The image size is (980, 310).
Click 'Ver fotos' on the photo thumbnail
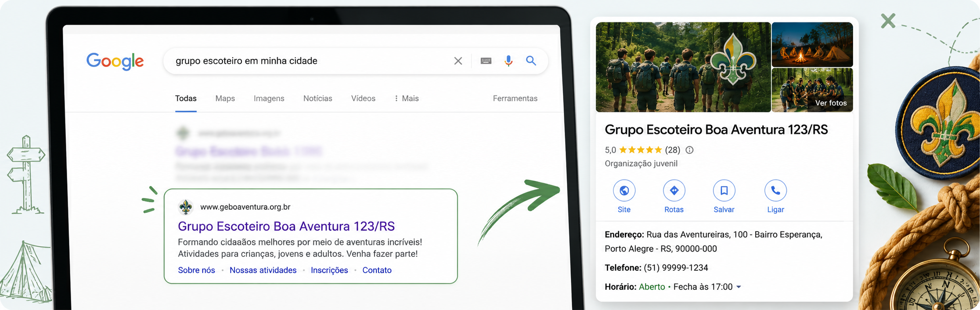coord(831,103)
